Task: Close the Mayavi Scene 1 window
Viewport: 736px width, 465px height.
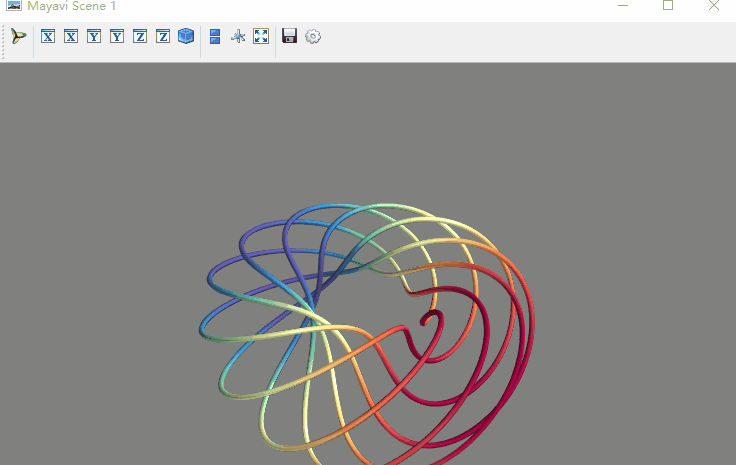Action: pos(714,6)
